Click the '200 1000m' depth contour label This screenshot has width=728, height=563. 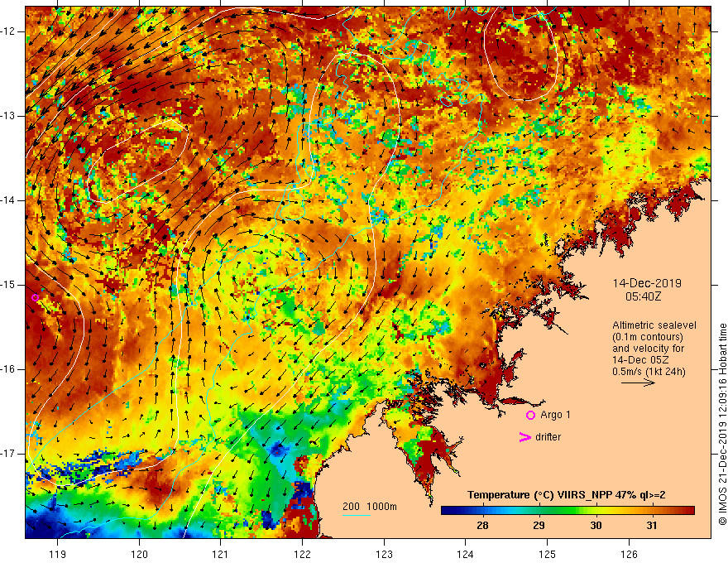(x=370, y=507)
